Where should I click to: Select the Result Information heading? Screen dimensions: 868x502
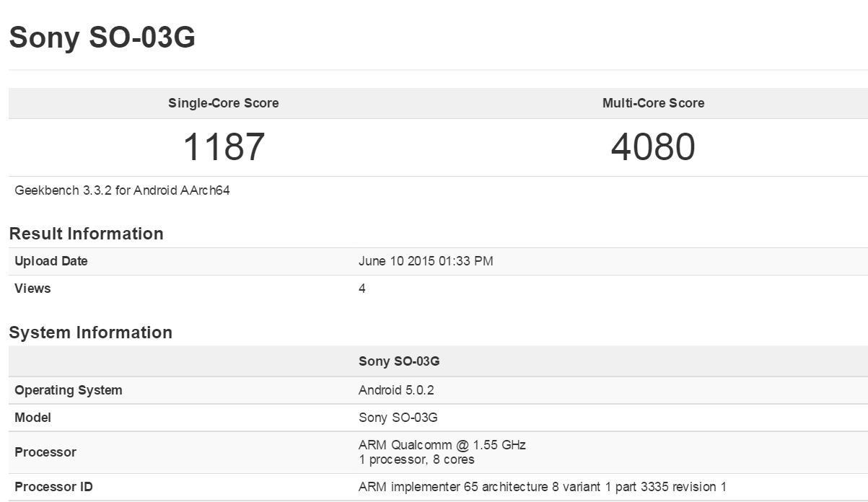[x=86, y=234]
